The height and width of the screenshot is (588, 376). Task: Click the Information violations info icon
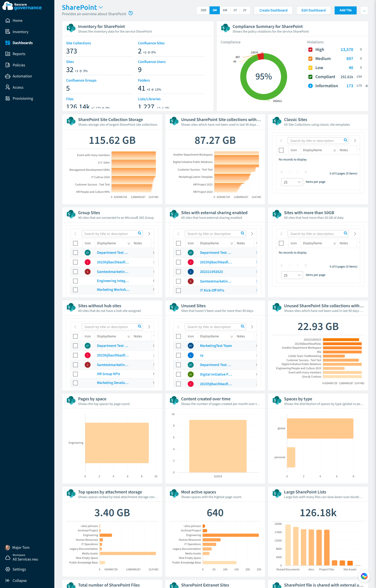310,86
